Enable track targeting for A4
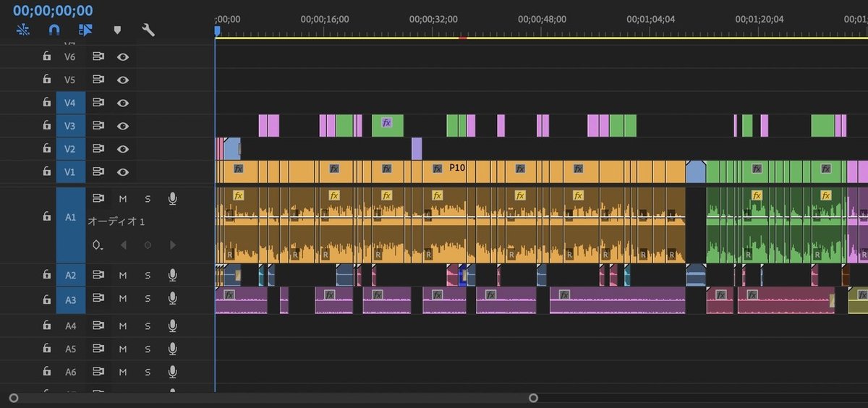868x408 pixels. pos(70,326)
